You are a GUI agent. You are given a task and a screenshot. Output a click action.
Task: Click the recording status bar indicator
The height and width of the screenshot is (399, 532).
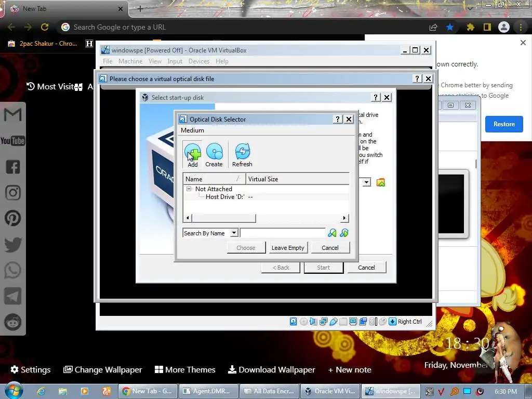point(363,321)
